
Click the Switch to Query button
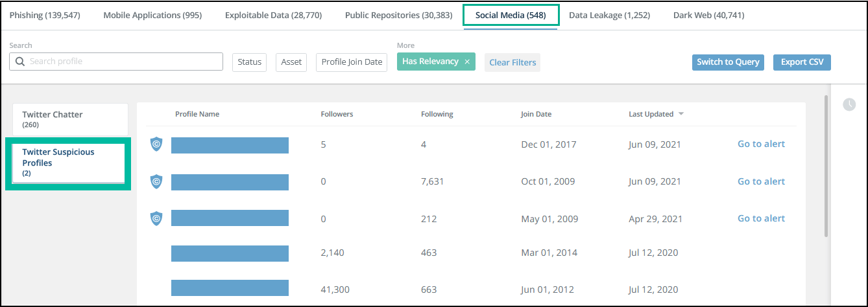(728, 62)
